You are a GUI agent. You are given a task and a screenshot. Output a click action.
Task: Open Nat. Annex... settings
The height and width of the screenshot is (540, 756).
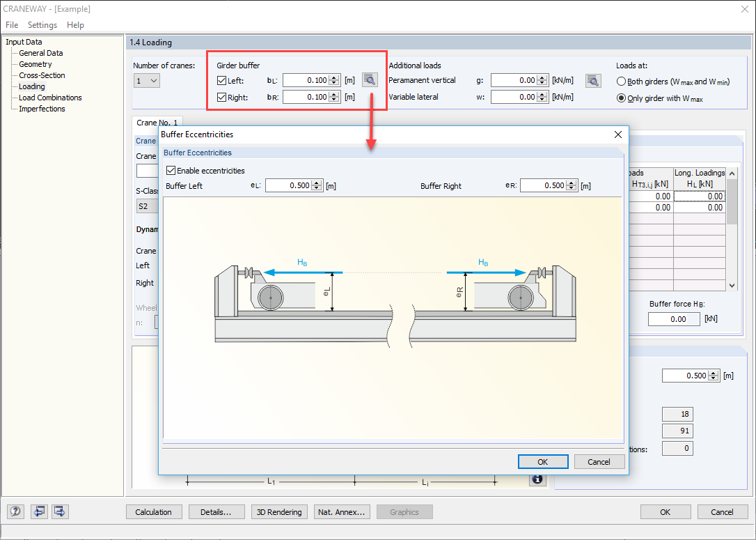[342, 512]
